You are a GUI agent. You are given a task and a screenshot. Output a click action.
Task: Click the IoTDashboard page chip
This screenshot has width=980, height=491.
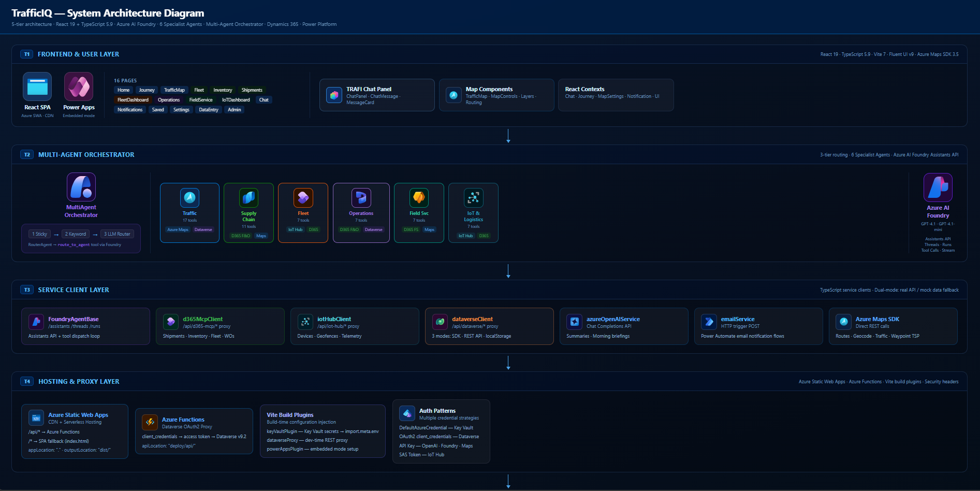(x=236, y=100)
